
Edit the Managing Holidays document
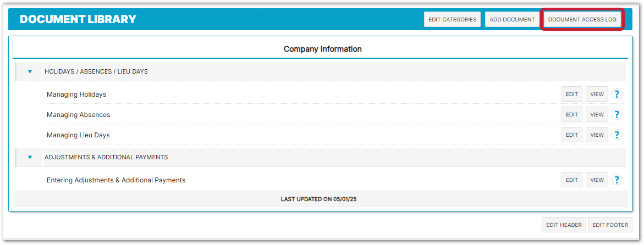click(572, 94)
